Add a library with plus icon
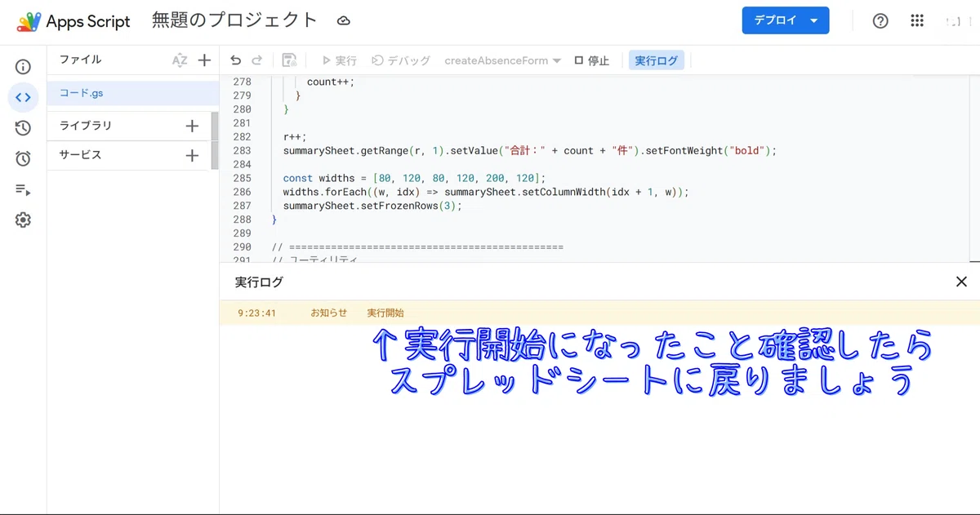The image size is (980, 515). (192, 126)
